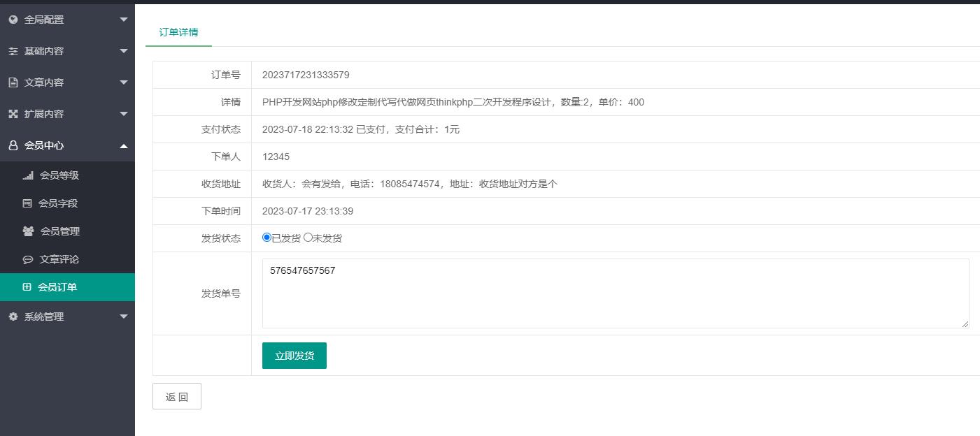The height and width of the screenshot is (436, 980).
Task: Click the globe icon beside 全局配置
Action: point(13,20)
